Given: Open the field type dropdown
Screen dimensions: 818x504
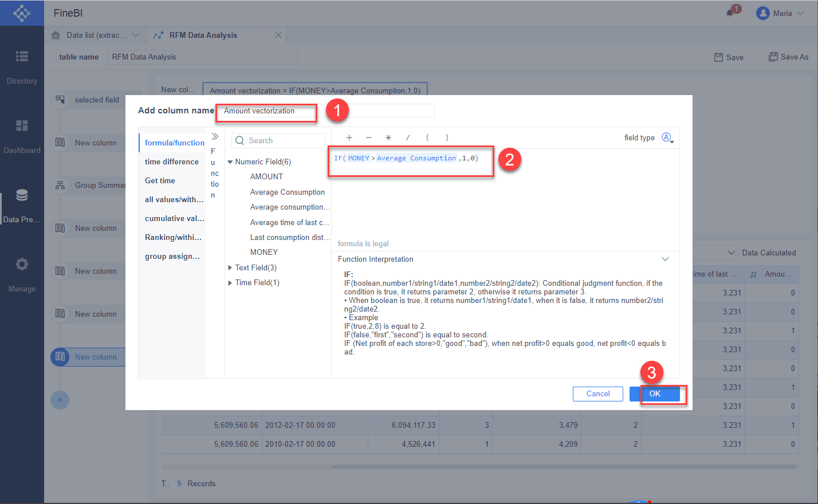Looking at the screenshot, I should (667, 137).
